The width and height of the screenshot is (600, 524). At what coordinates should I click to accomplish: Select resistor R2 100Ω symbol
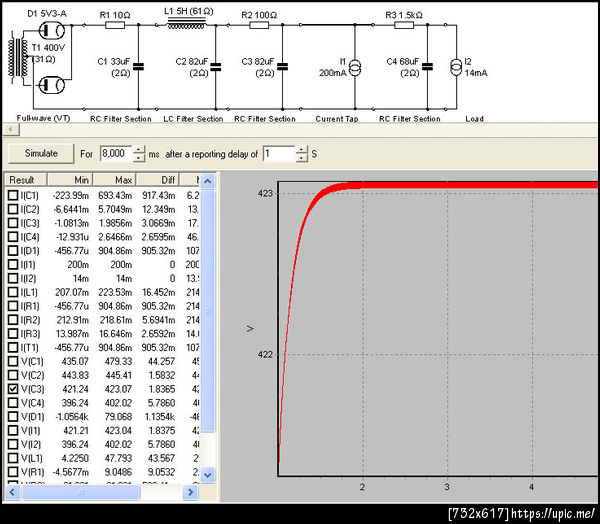click(259, 25)
